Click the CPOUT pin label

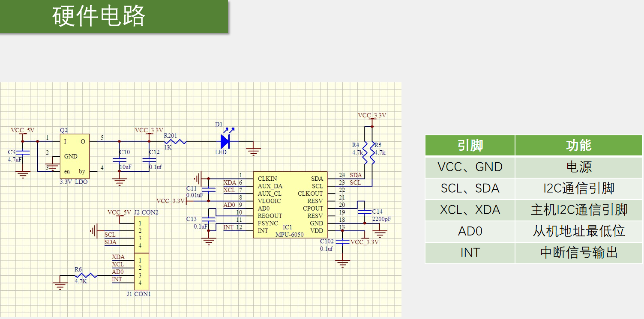pyautogui.click(x=313, y=209)
